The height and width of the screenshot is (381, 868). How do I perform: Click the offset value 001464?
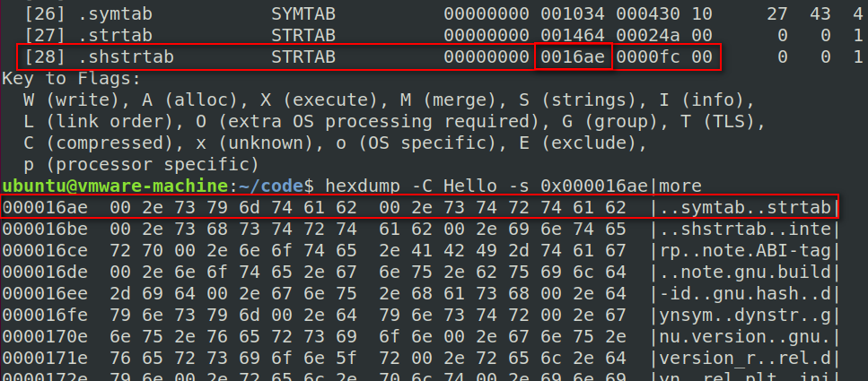coord(574,35)
